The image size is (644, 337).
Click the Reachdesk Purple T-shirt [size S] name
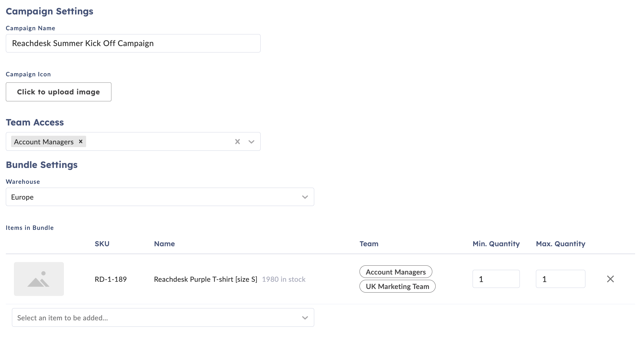coord(206,279)
